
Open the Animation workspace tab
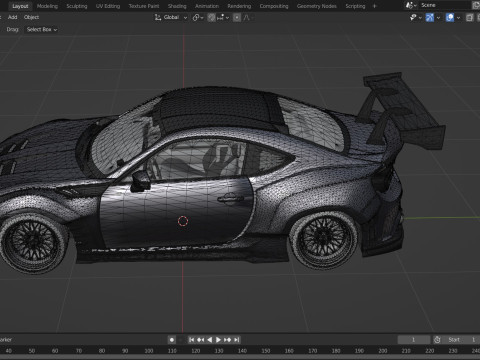coord(207,6)
